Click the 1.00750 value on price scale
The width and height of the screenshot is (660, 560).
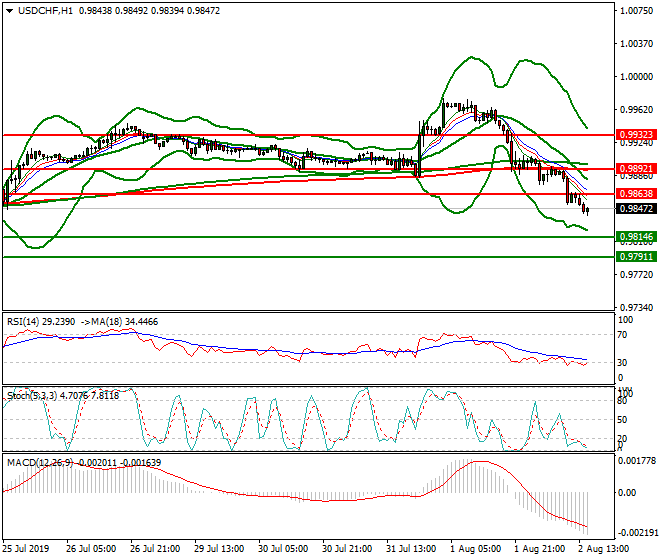(636, 11)
